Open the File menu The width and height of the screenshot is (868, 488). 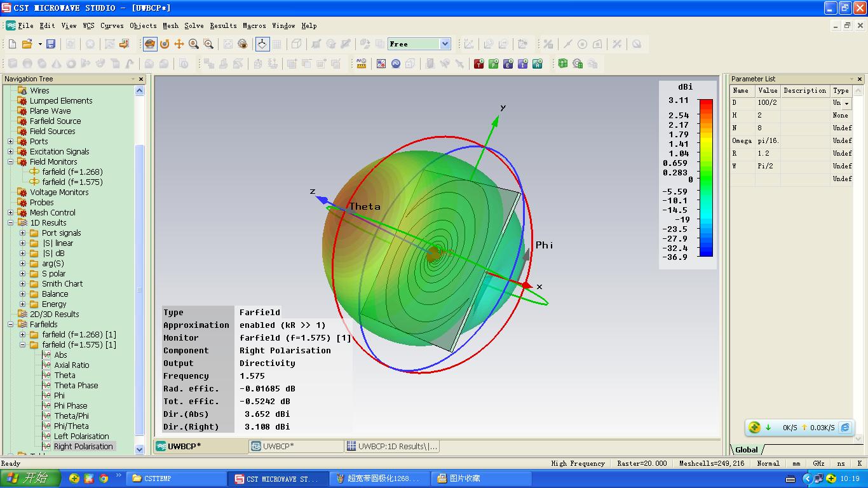pos(25,26)
